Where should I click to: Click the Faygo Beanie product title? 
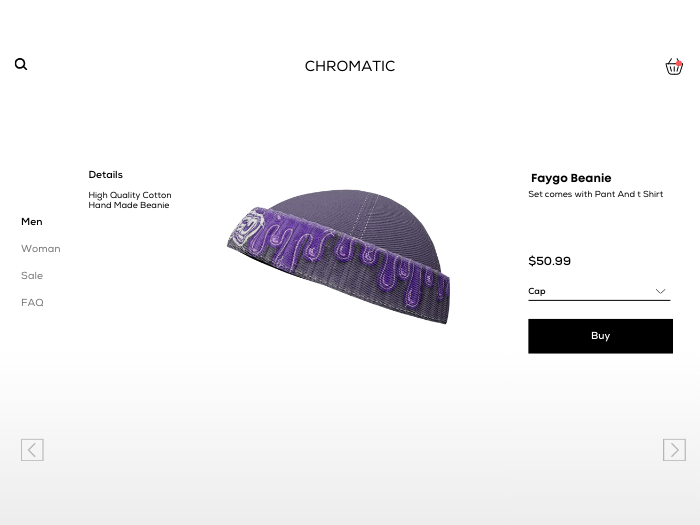[x=571, y=178]
